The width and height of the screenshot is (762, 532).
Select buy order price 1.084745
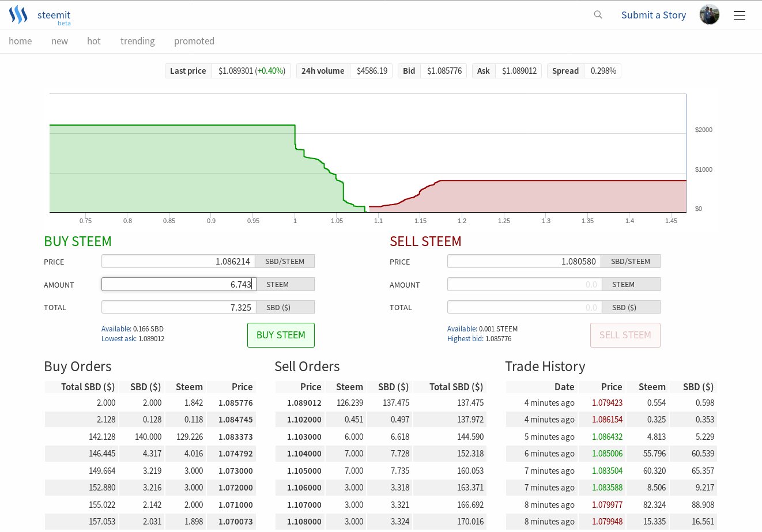point(236,420)
